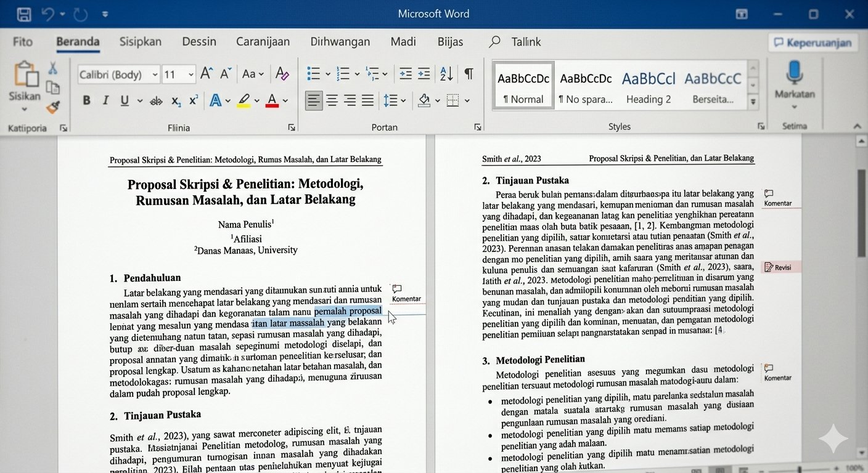Switch to the Sisipkan tab
The height and width of the screenshot is (473, 868).
(x=141, y=42)
